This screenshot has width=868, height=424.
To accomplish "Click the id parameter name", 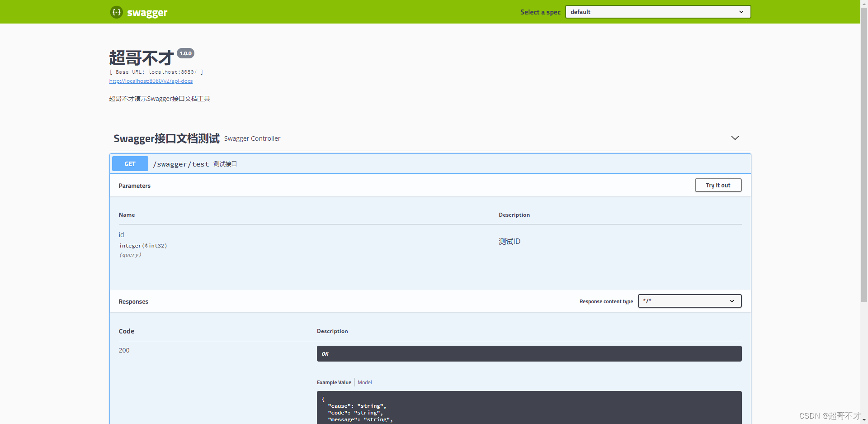I will click(x=121, y=235).
